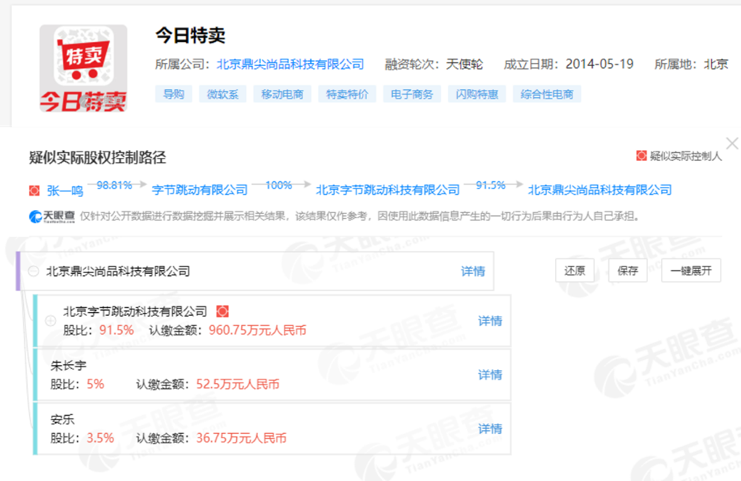Select the 闪购特惠 tag

click(x=477, y=94)
